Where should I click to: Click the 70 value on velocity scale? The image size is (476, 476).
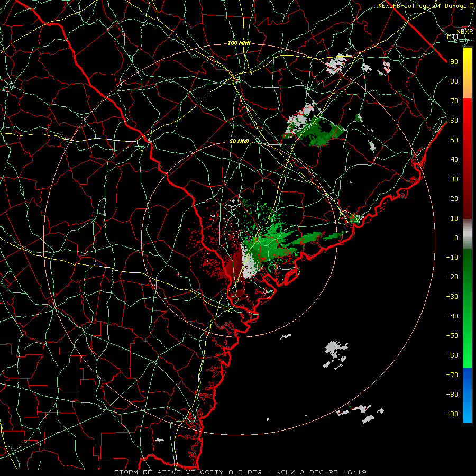point(454,101)
